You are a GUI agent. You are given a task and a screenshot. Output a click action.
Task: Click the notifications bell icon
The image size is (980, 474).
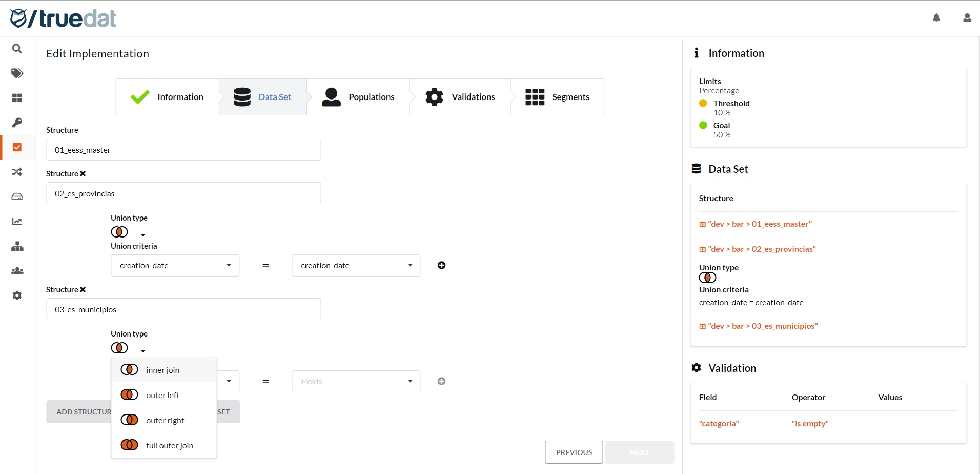tap(936, 18)
